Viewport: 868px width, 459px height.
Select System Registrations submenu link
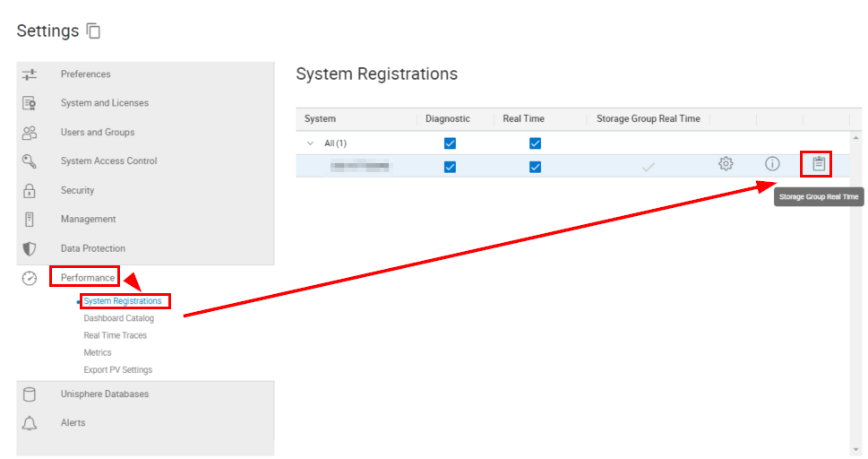(123, 301)
